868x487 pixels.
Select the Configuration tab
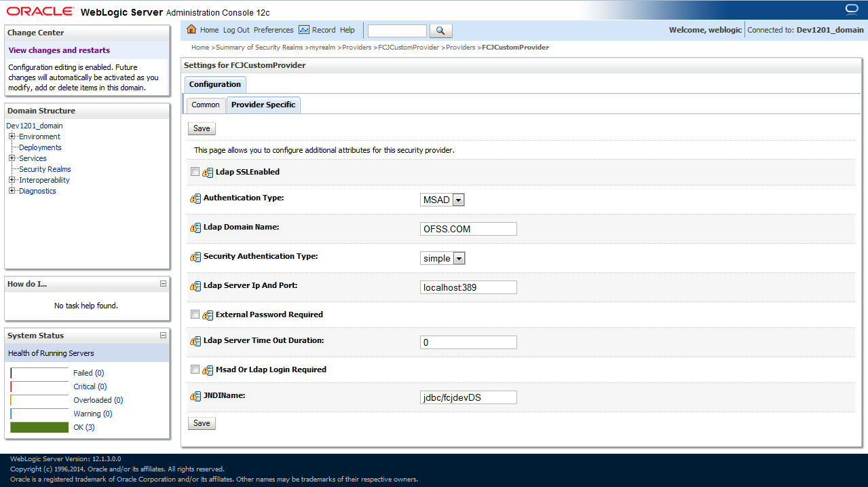215,84
